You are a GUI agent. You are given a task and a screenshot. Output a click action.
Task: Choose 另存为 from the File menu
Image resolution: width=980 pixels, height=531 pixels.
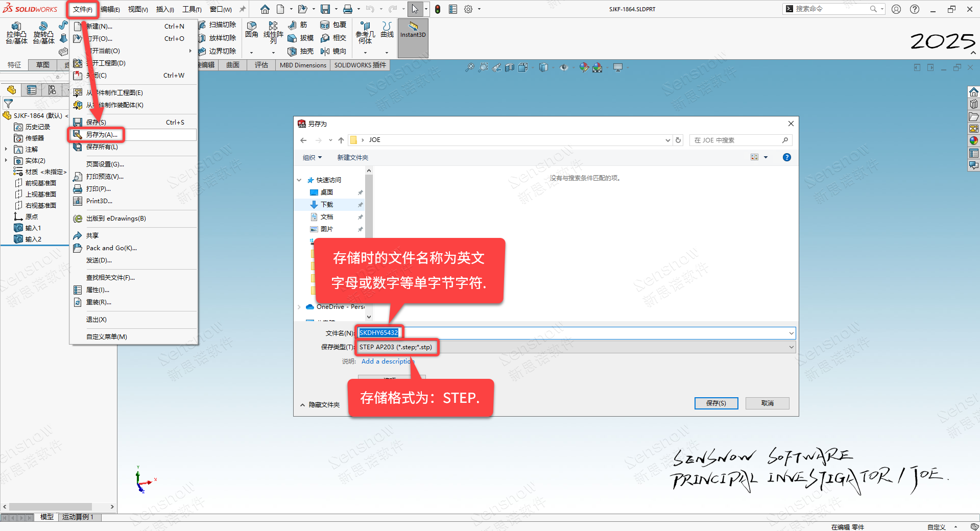click(102, 135)
